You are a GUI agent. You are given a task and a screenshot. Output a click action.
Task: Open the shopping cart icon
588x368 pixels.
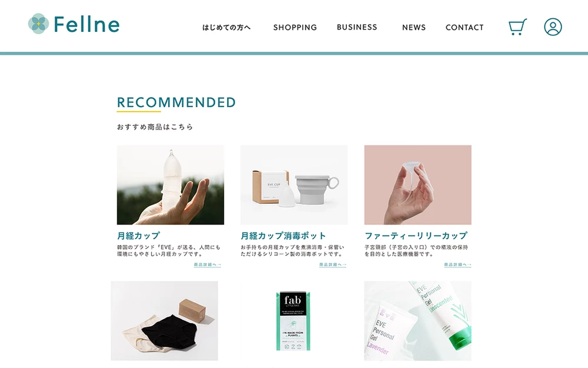[517, 27]
